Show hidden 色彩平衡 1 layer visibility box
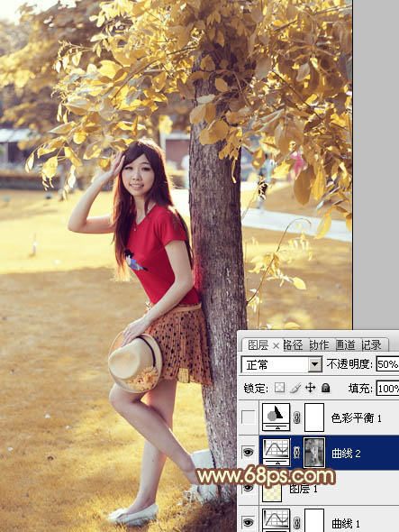 click(x=249, y=417)
